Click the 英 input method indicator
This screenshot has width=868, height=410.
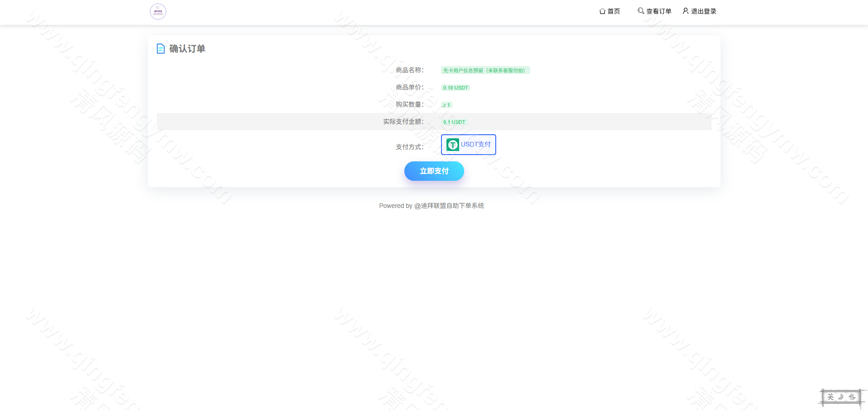(x=830, y=397)
